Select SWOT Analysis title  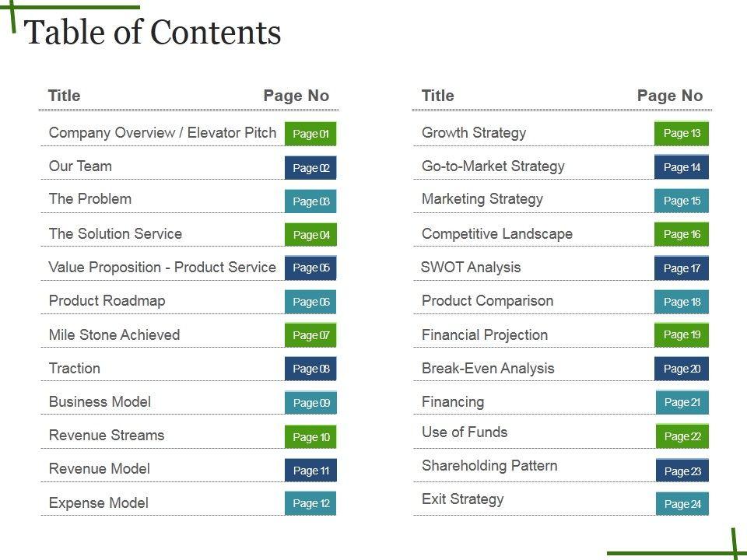pos(471,268)
